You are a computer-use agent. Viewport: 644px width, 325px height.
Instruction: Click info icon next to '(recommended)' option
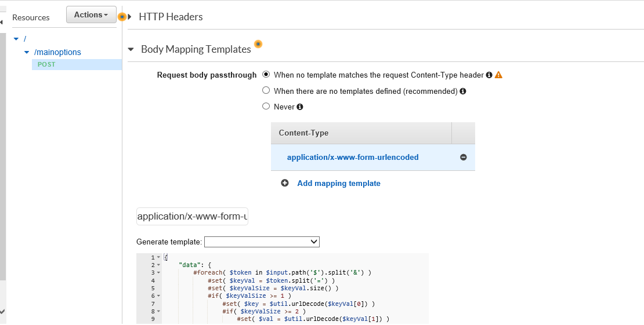pos(463,91)
